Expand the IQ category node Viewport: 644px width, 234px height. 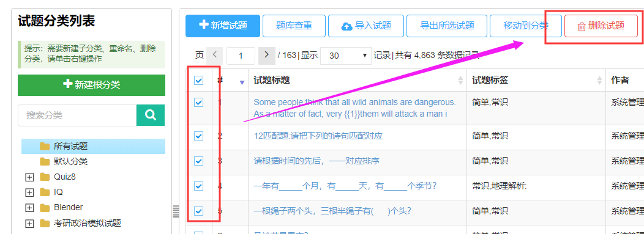29,192
